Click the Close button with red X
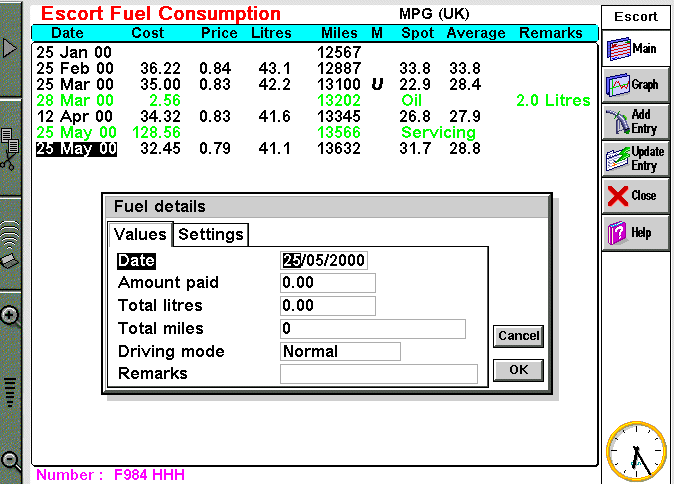Viewport: 674px width, 484px height. click(x=635, y=196)
